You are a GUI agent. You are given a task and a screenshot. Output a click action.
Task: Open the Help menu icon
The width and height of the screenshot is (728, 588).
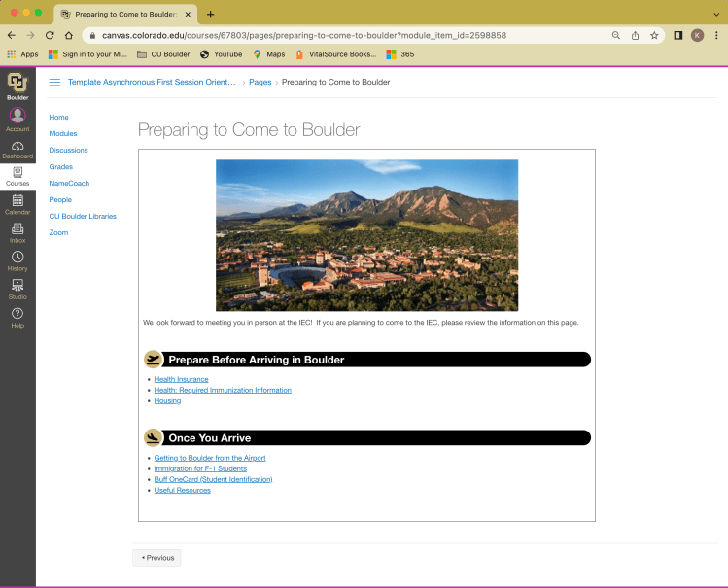17,317
